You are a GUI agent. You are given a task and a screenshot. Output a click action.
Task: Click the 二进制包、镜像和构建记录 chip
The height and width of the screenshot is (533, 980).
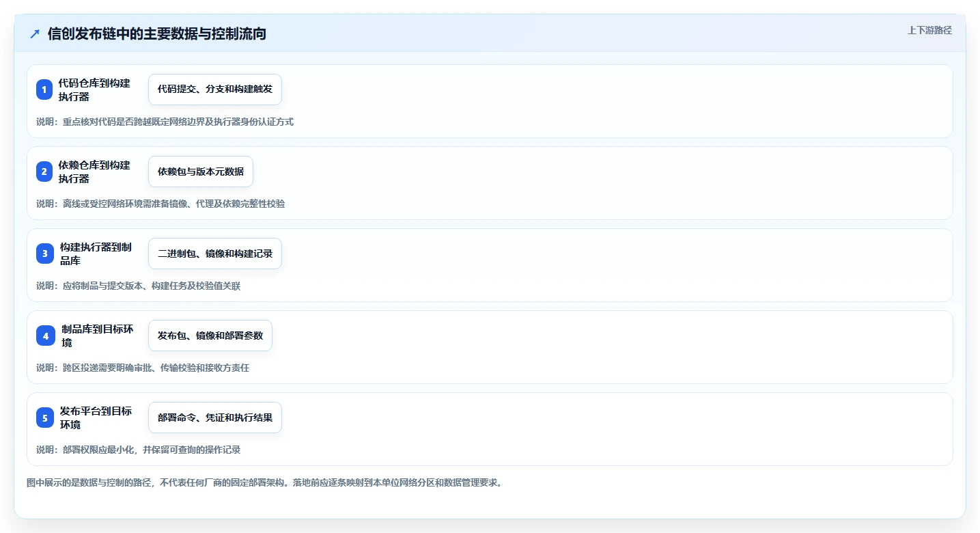215,254
